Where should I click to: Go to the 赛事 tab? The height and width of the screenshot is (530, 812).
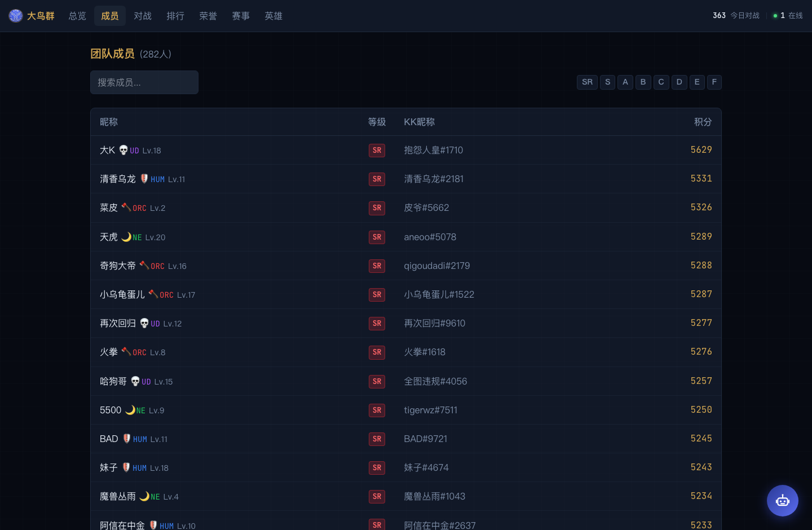[241, 16]
